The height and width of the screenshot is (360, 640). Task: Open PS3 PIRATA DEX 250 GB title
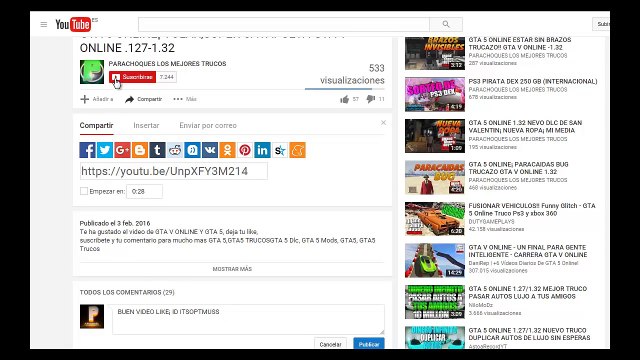[x=533, y=81]
